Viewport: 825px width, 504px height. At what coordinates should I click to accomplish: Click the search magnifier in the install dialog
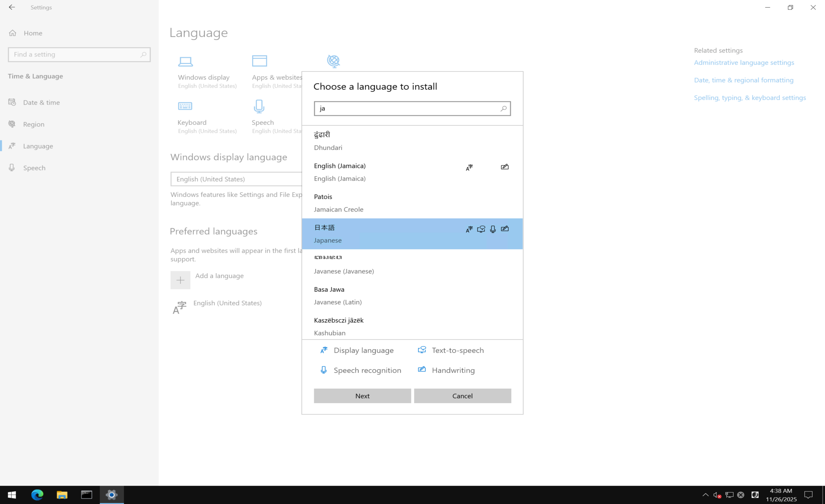(504, 108)
